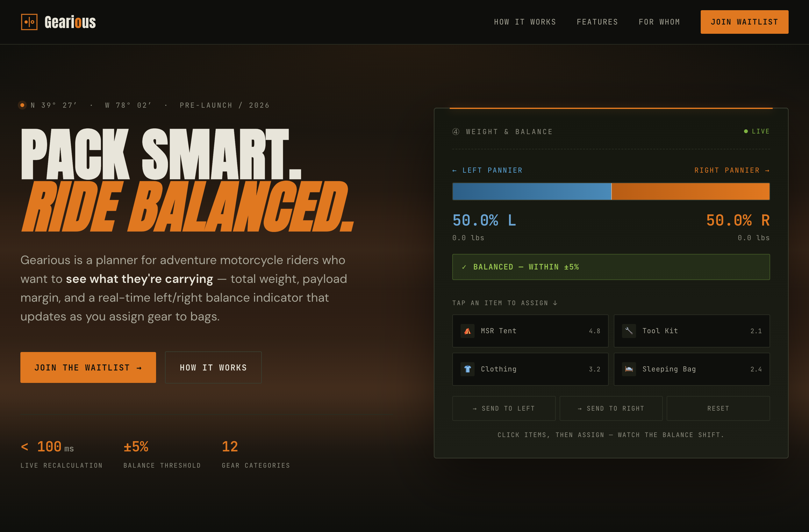
Task: Click the green Live status indicator
Action: (757, 131)
